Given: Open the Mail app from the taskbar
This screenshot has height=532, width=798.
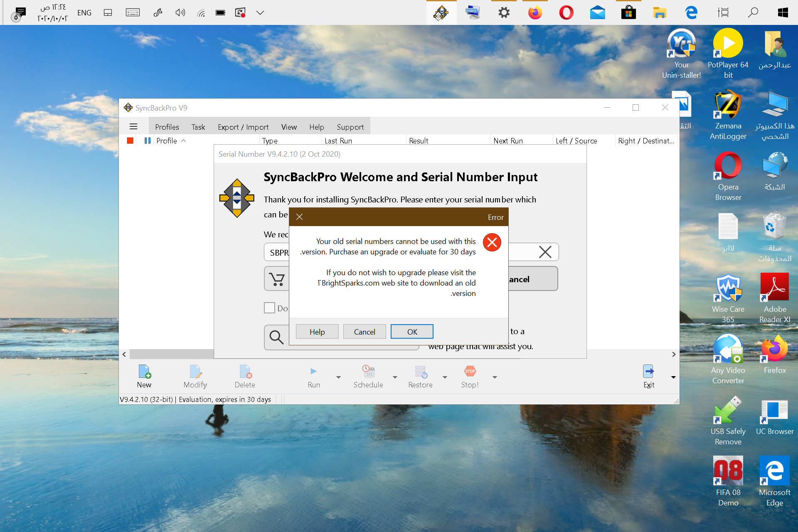Looking at the screenshot, I should click(597, 13).
